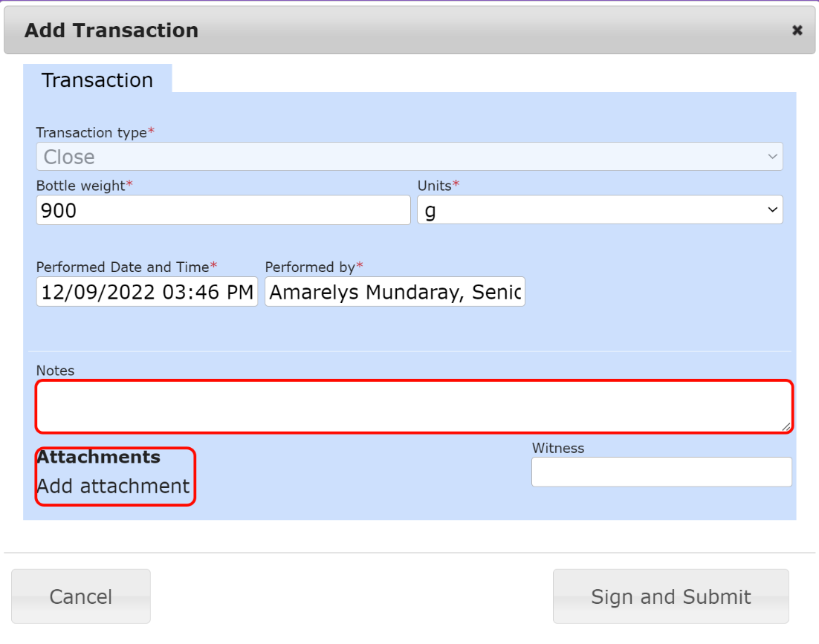Expand the Units dropdown set to g

[x=599, y=210]
